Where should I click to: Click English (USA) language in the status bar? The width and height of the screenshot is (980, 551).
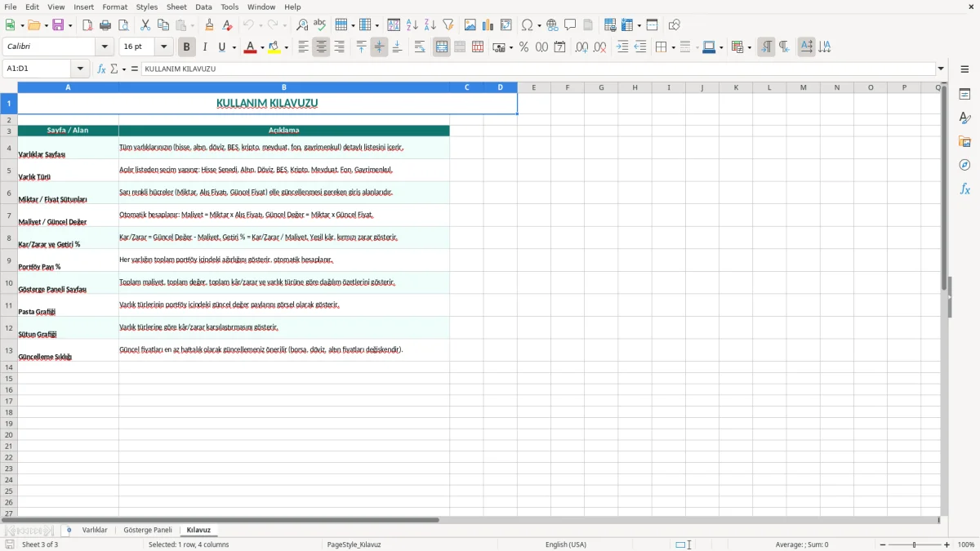pyautogui.click(x=566, y=544)
